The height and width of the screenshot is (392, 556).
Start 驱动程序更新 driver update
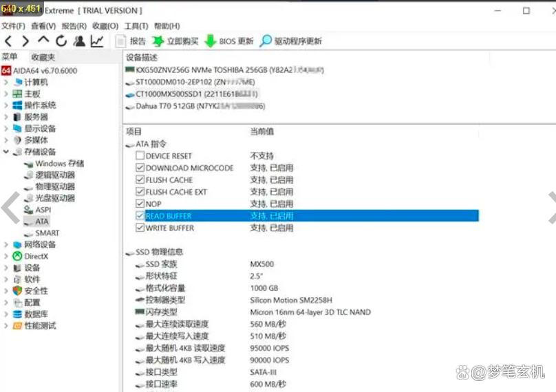[291, 41]
